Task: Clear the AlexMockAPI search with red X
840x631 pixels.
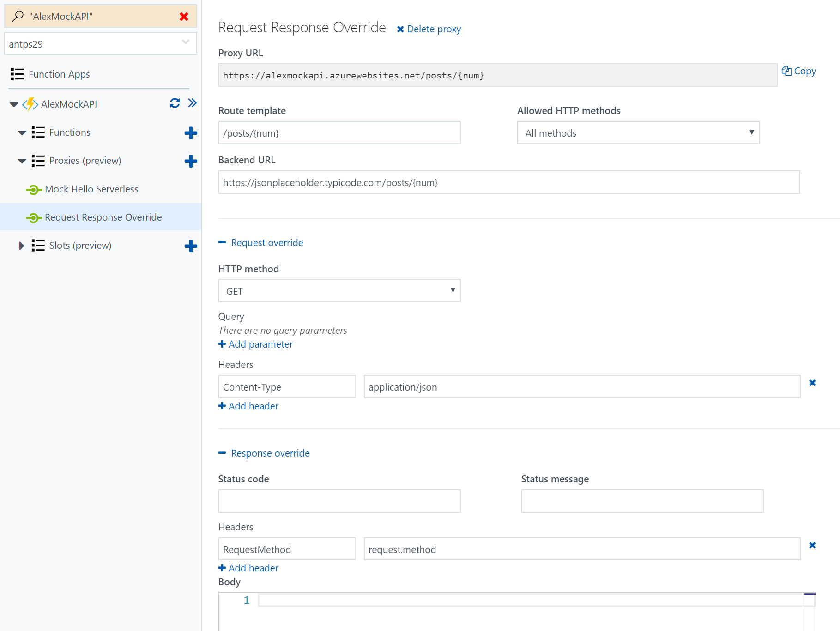Action: point(184,17)
